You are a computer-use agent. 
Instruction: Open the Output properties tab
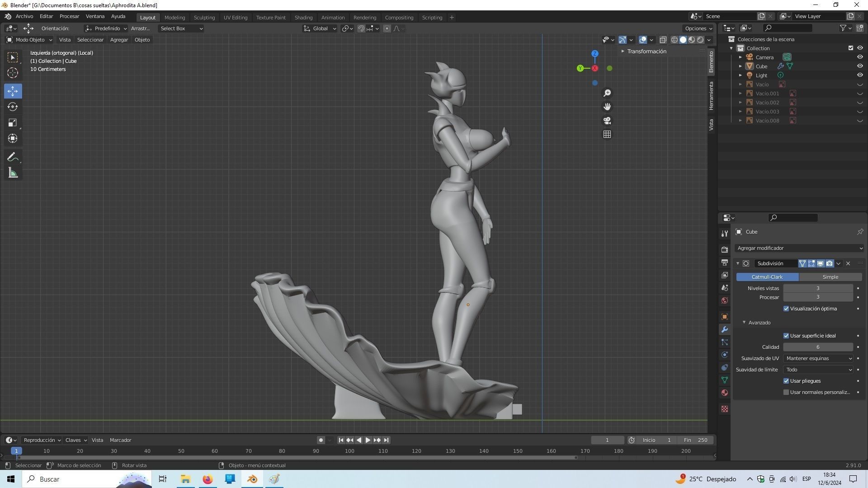coord(725,263)
